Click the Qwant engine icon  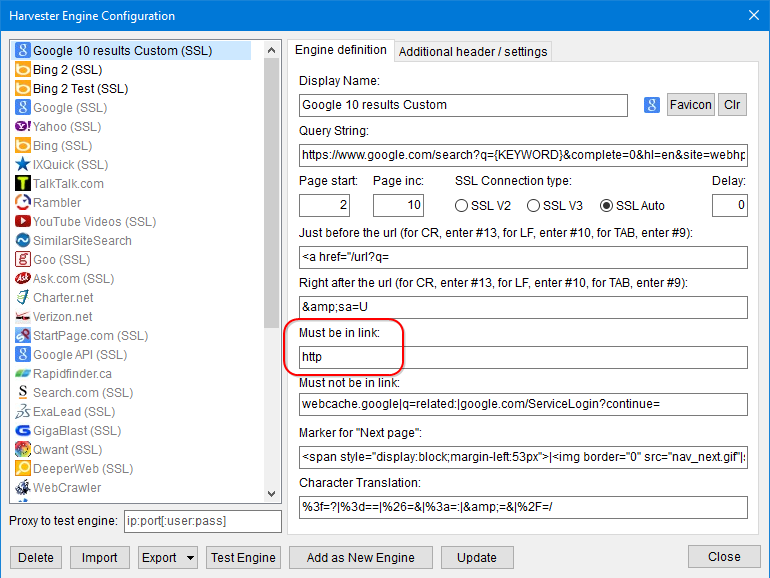[23, 449]
